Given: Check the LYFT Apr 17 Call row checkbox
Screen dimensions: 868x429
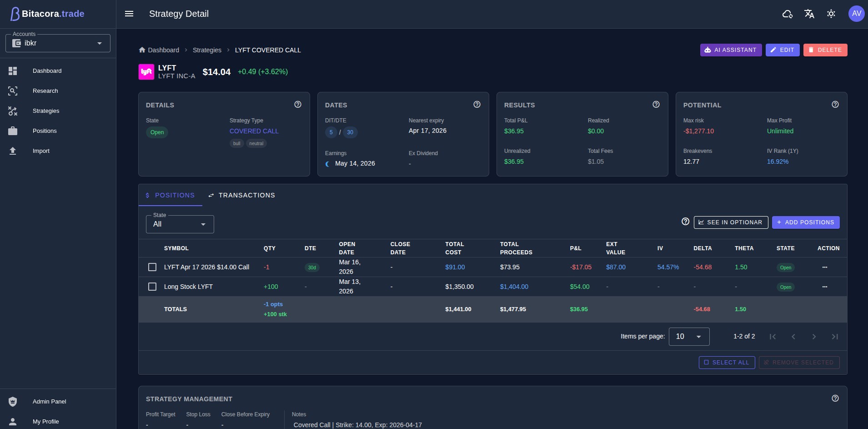Looking at the screenshot, I should click(x=152, y=267).
